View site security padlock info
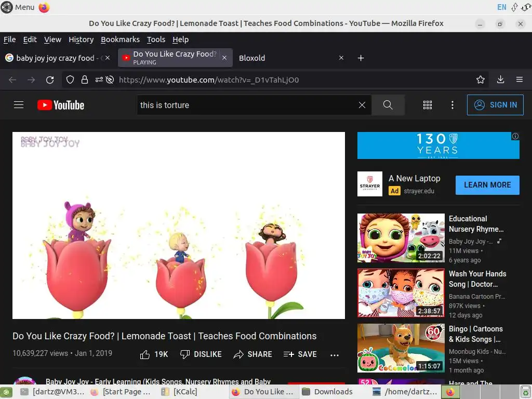This screenshot has width=532, height=399. pyautogui.click(x=85, y=79)
